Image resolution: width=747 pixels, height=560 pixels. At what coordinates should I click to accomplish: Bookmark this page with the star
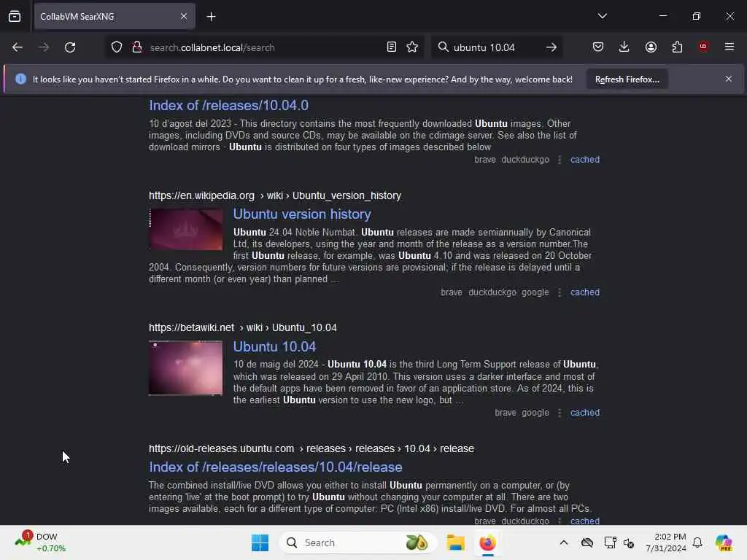click(412, 47)
